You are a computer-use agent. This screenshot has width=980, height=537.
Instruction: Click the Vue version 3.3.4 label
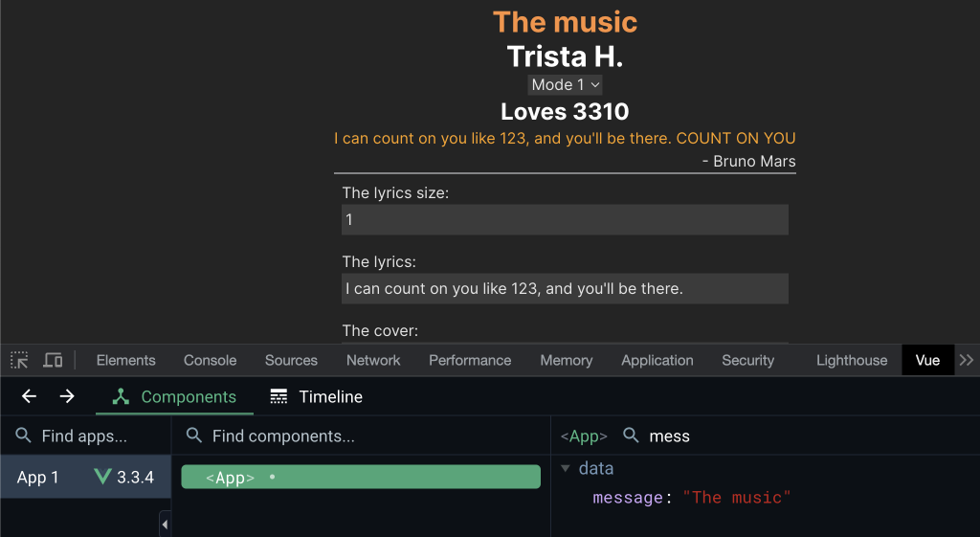pos(136,477)
